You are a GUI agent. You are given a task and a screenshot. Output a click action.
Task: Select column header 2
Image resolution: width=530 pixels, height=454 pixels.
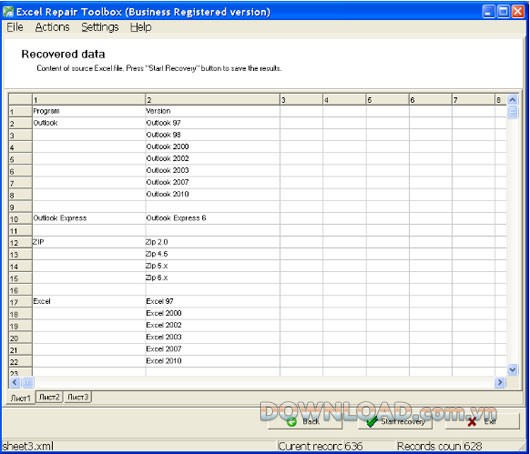tap(213, 100)
